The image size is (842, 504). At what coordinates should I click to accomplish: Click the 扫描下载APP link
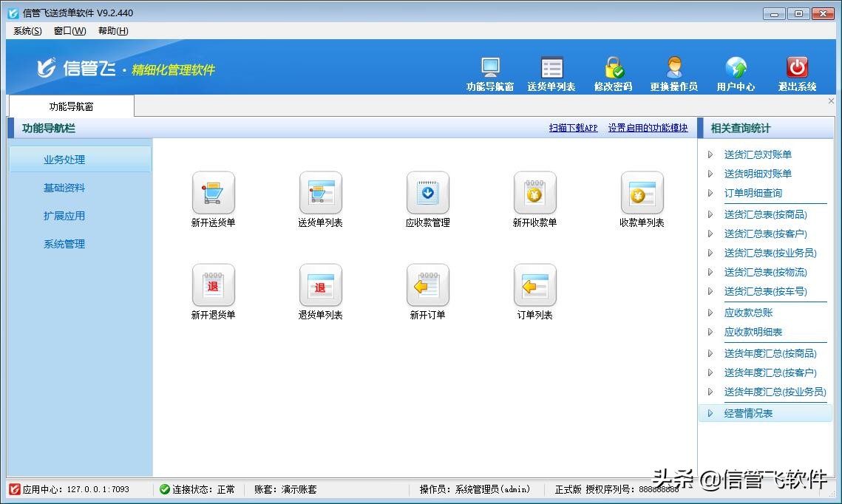(x=573, y=128)
